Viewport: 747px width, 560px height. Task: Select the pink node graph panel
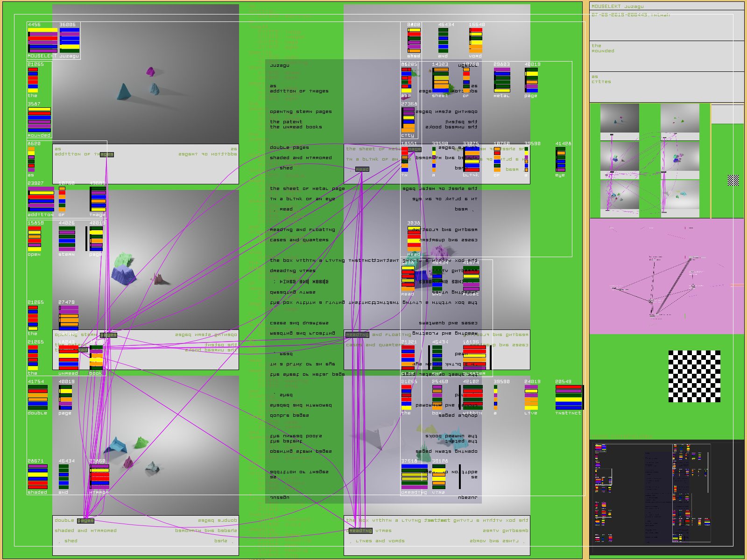666,276
